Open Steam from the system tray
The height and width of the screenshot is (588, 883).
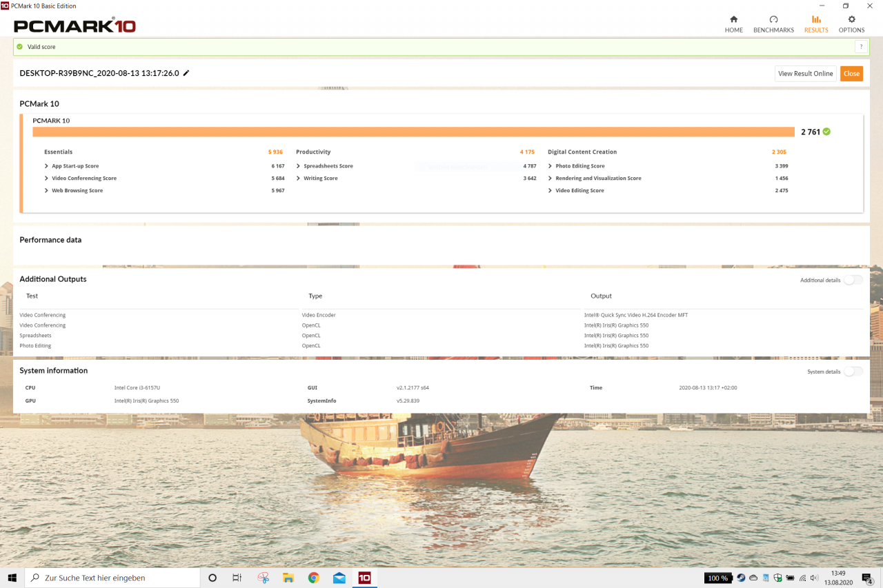pos(741,578)
